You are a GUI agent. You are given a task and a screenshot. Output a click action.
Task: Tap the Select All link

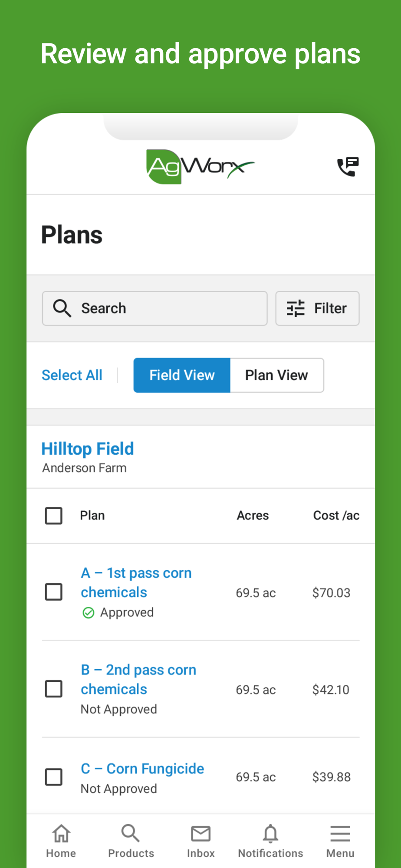coord(72,375)
